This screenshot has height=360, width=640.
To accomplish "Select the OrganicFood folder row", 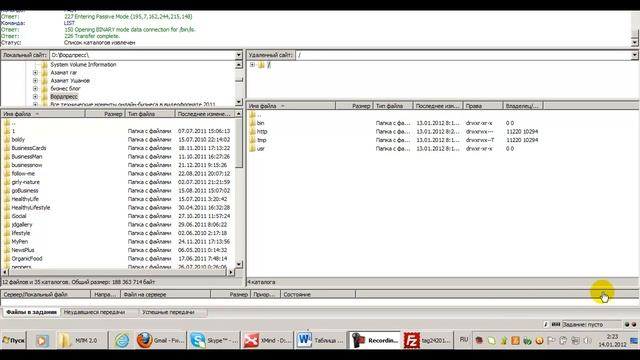I will pos(118,259).
